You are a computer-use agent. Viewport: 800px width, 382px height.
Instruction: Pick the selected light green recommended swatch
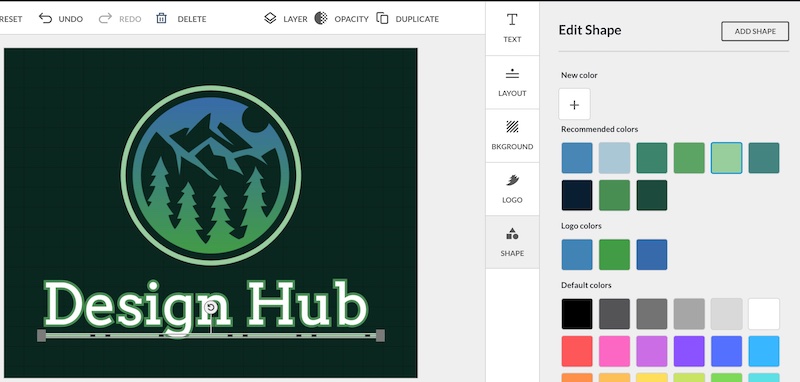point(727,158)
